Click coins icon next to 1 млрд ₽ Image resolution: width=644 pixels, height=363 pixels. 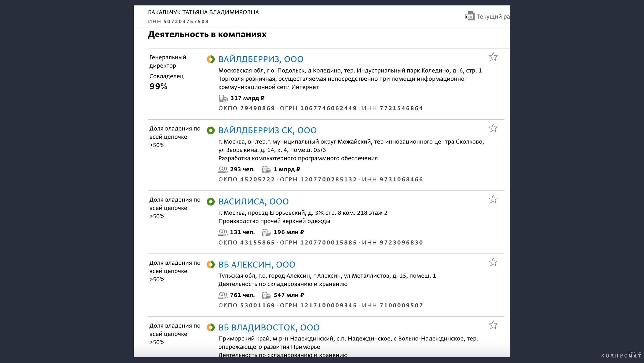[x=266, y=170]
